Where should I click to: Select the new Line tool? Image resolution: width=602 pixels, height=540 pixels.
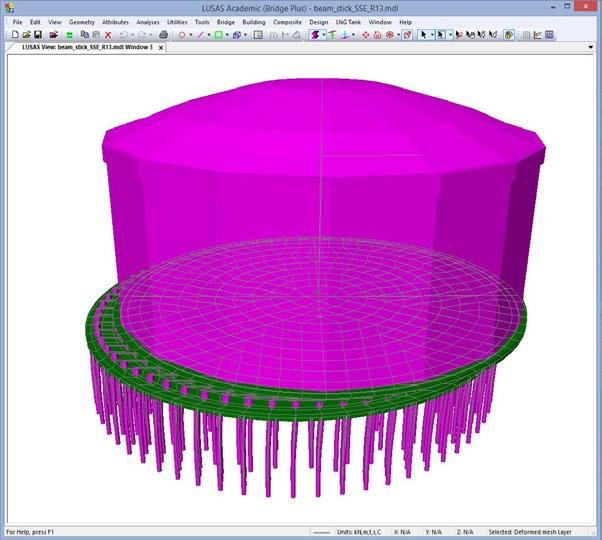200,35
